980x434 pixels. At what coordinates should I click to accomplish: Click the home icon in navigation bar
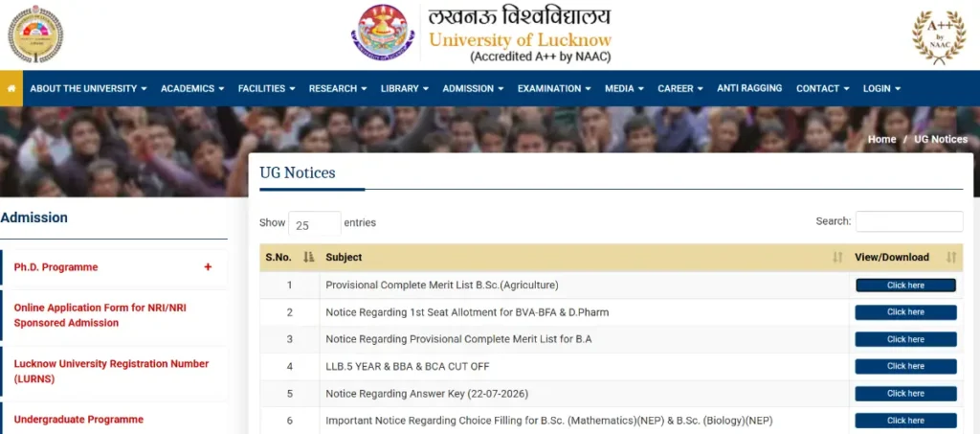(11, 88)
